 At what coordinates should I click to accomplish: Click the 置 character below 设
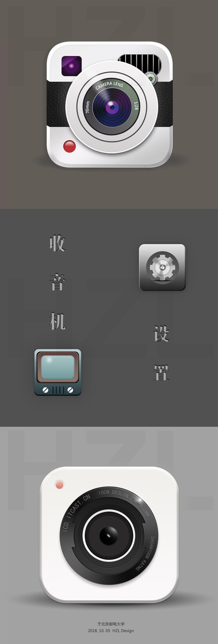[x=161, y=373]
